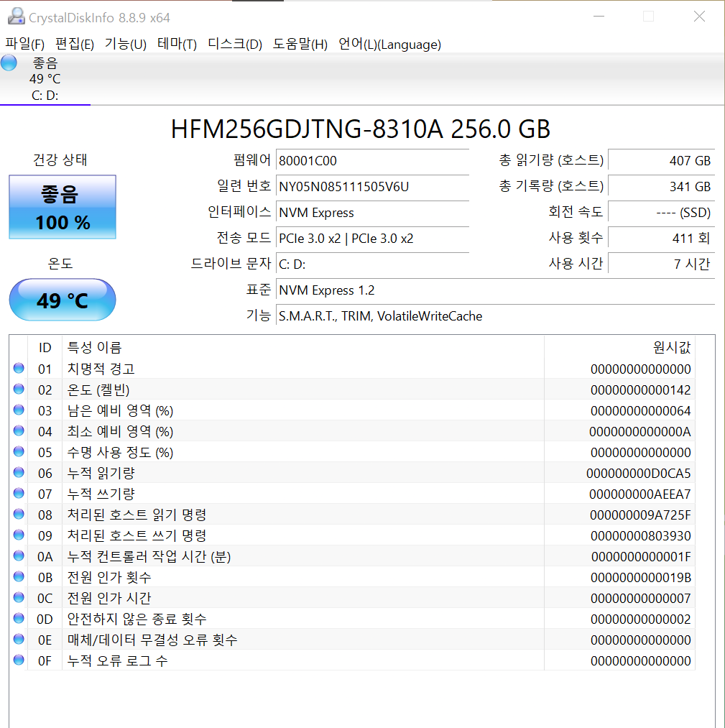Select the 누적 읽기량 attribute row name

pos(101,473)
